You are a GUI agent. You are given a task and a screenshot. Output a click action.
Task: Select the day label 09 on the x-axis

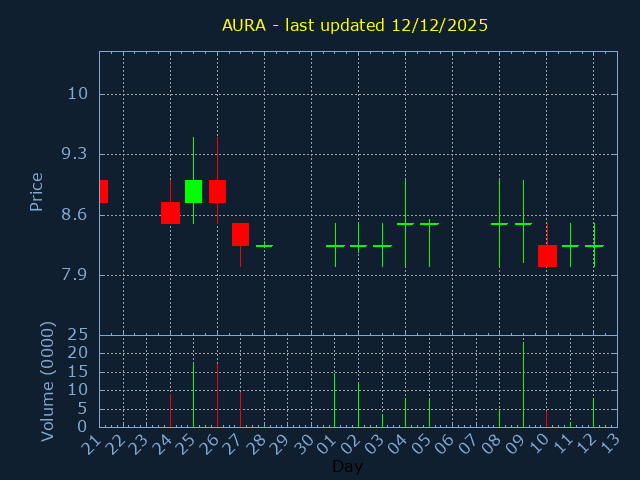tap(514, 444)
